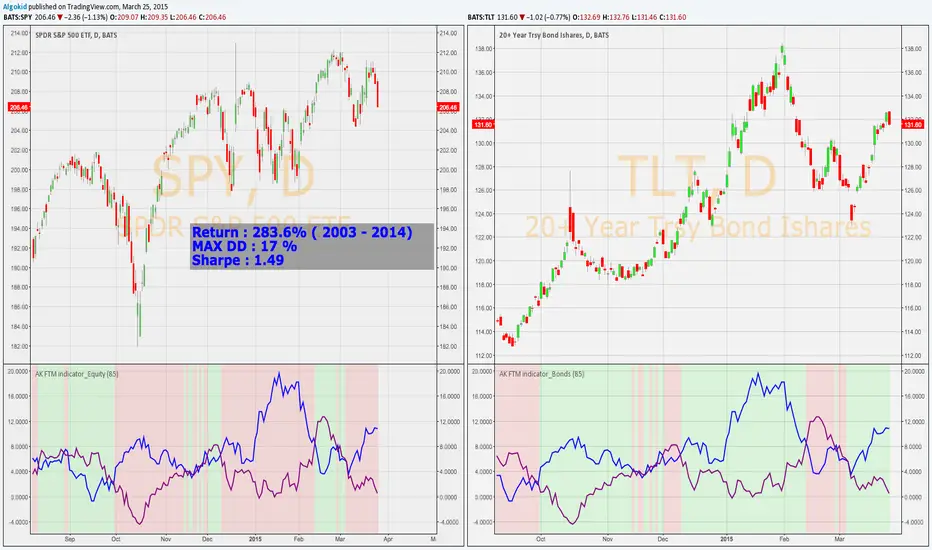Open the Algokid author profile link
The image size is (932, 550).
(x=15, y=7)
